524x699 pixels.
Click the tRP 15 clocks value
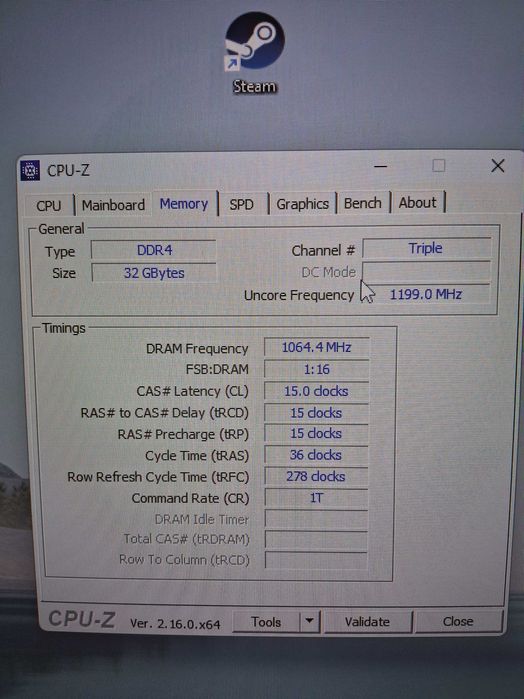(316, 434)
